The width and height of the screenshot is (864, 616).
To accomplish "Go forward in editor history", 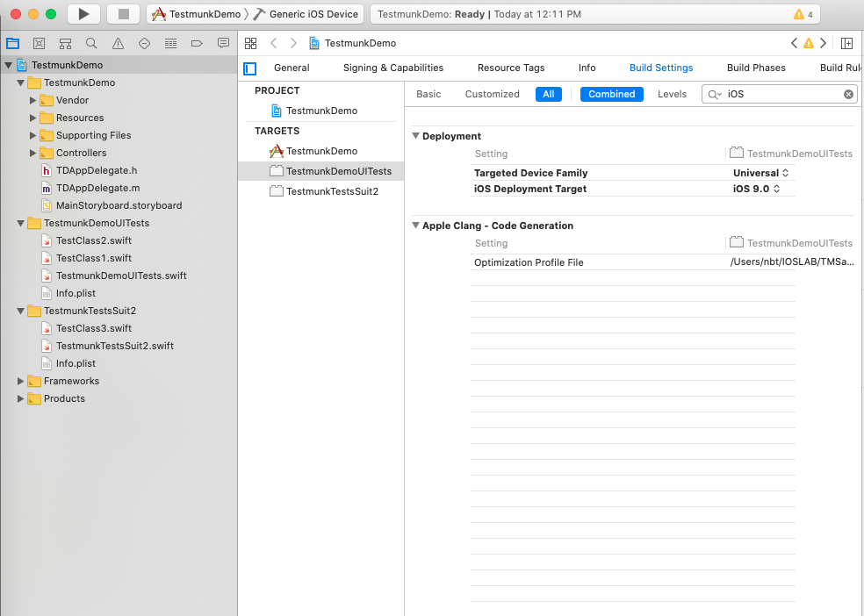I will [x=293, y=44].
